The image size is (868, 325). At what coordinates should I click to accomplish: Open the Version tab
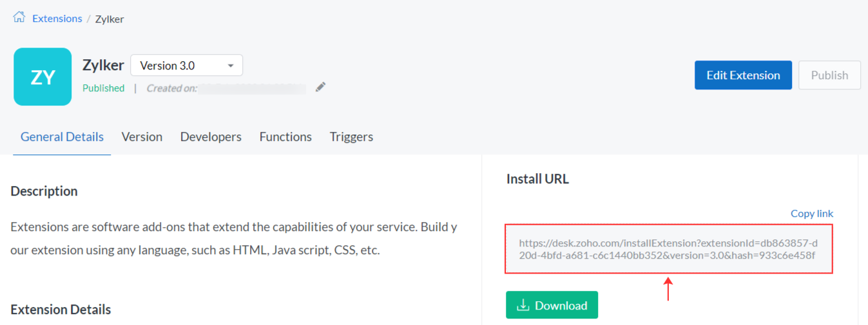[142, 136]
